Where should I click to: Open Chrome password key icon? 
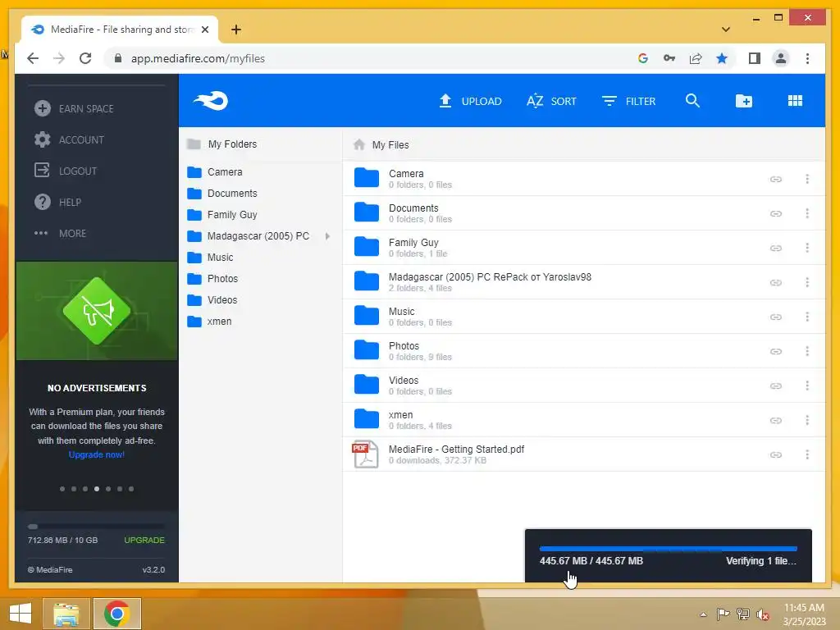click(669, 58)
